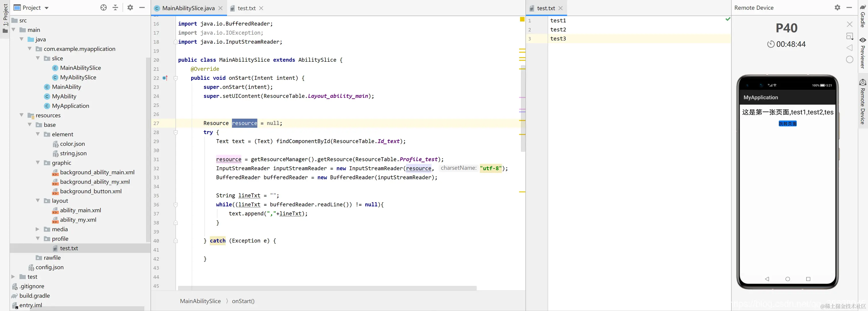Expand the media folder in the tree
The width and height of the screenshot is (868, 311).
[37, 229]
